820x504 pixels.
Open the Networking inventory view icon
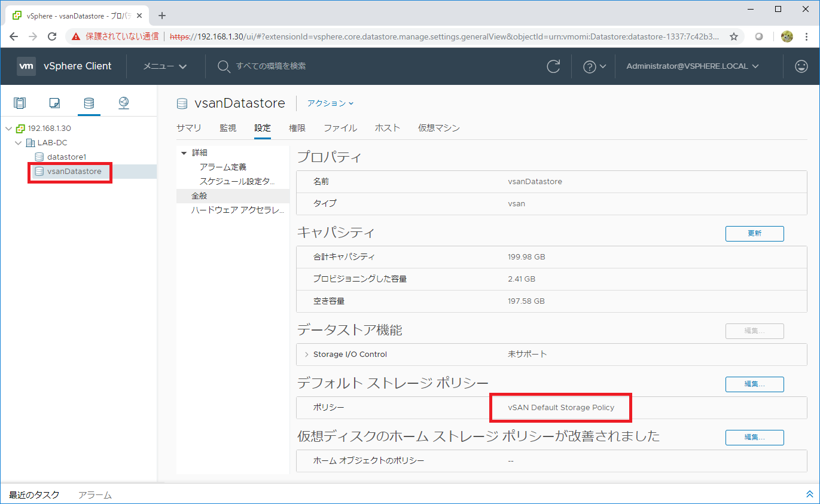click(x=123, y=103)
